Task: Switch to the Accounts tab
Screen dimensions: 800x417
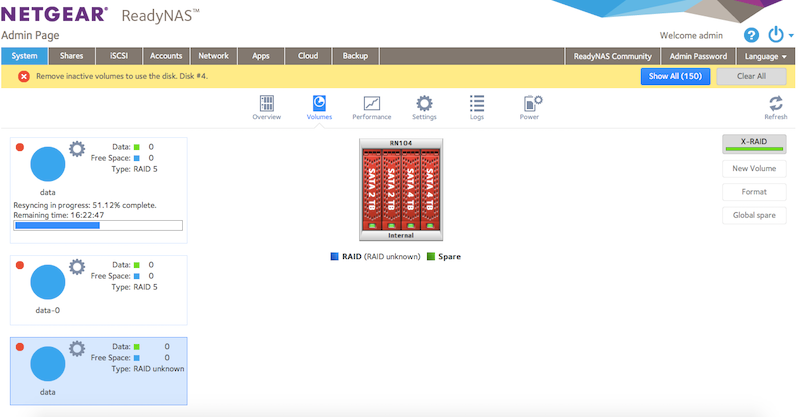Action: click(x=166, y=56)
